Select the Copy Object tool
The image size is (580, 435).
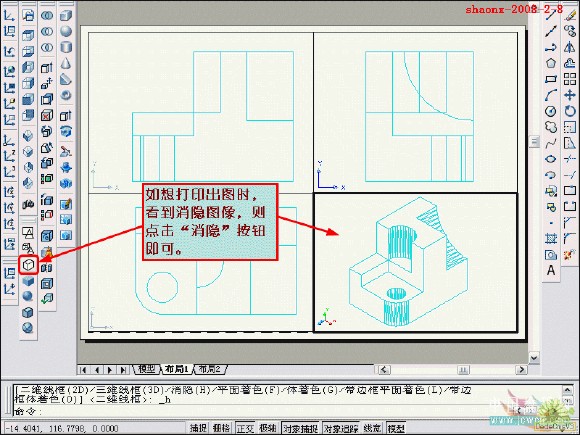point(570,31)
